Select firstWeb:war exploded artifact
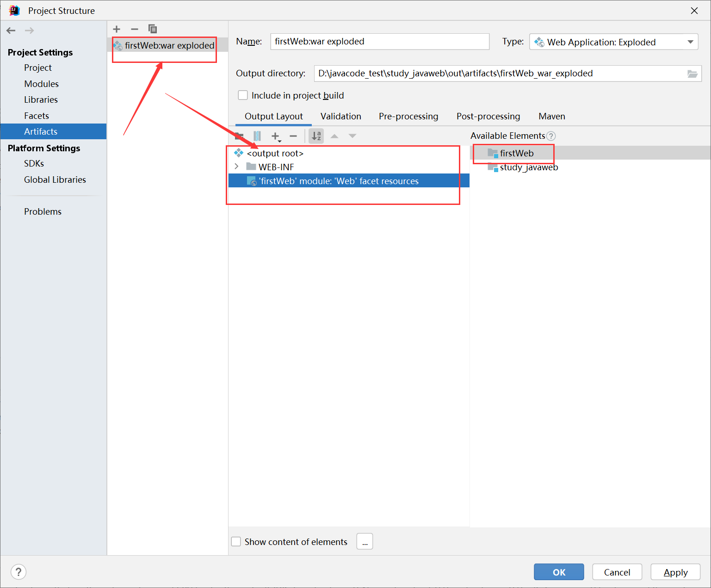The height and width of the screenshot is (588, 711). click(x=167, y=45)
